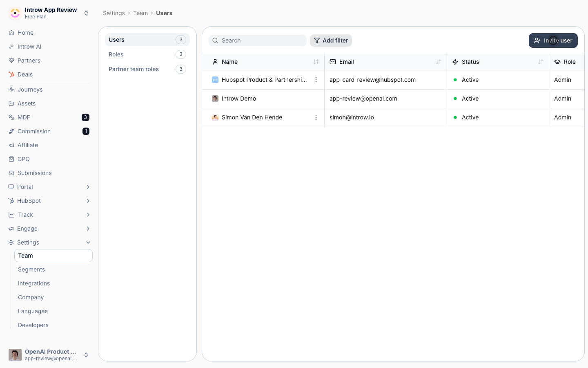Click the Affiliate megaphone icon
Image resolution: width=588 pixels, height=368 pixels.
tap(11, 145)
